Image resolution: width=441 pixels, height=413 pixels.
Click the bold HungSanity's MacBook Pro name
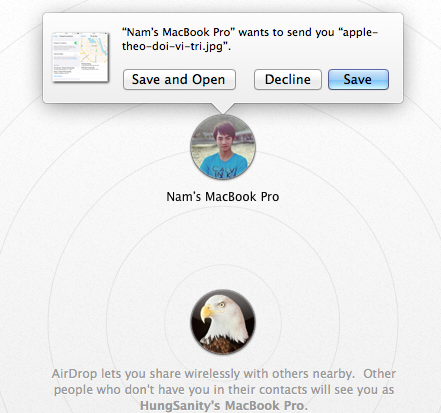pos(223,406)
